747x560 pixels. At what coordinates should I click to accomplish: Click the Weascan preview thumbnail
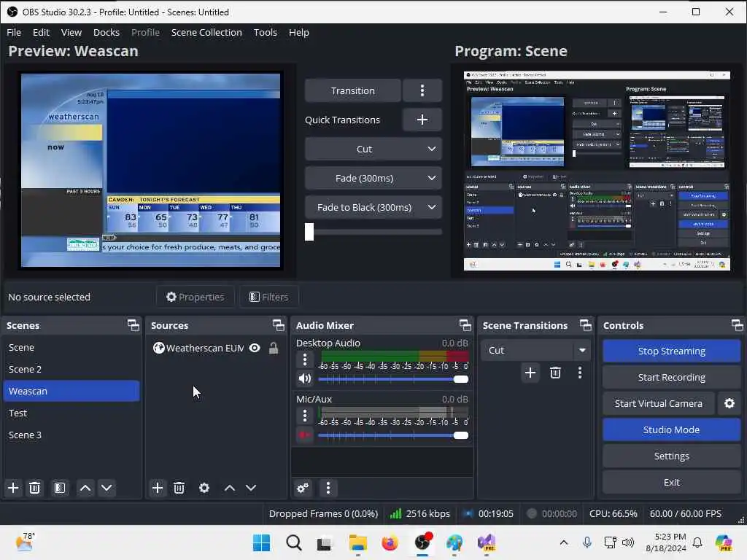(150, 170)
